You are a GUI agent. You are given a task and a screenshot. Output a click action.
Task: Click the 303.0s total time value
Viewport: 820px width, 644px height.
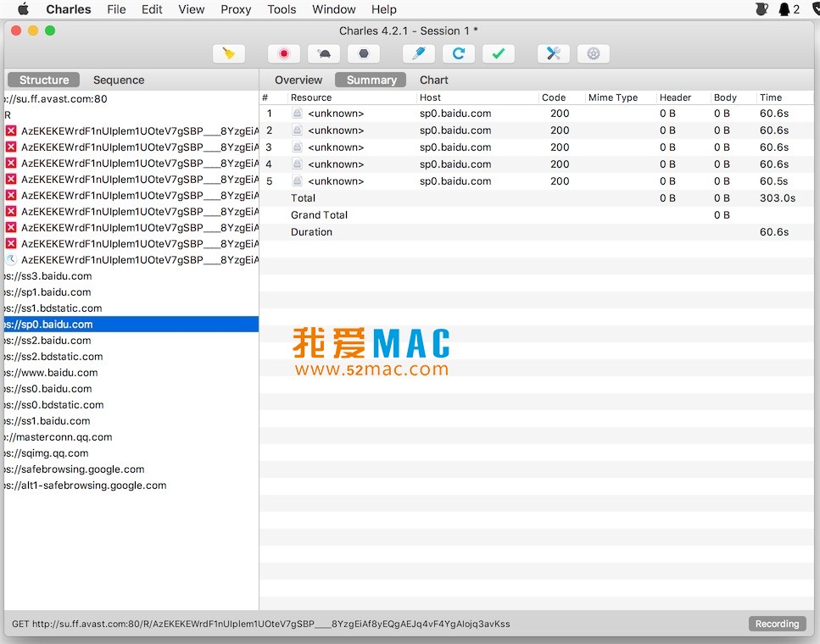pyautogui.click(x=777, y=198)
